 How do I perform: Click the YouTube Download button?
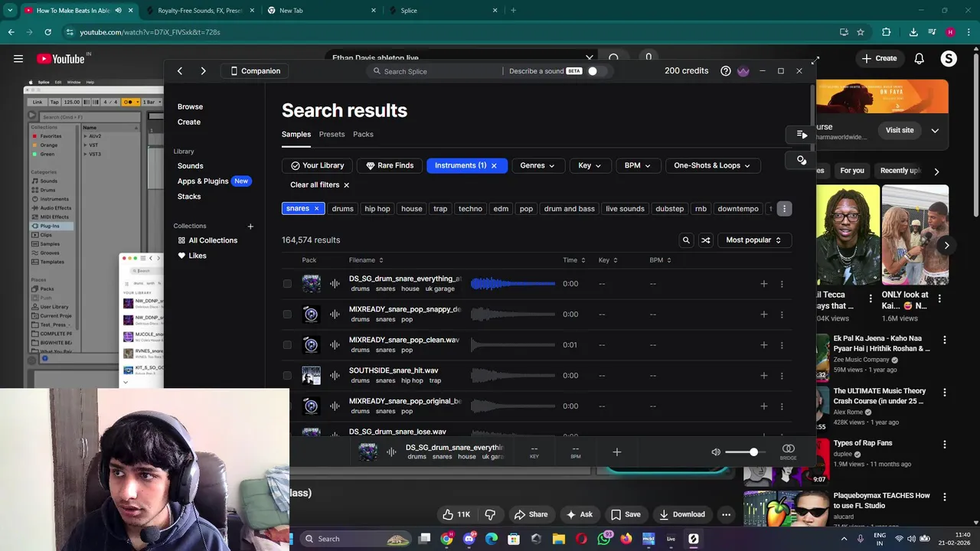click(x=681, y=514)
